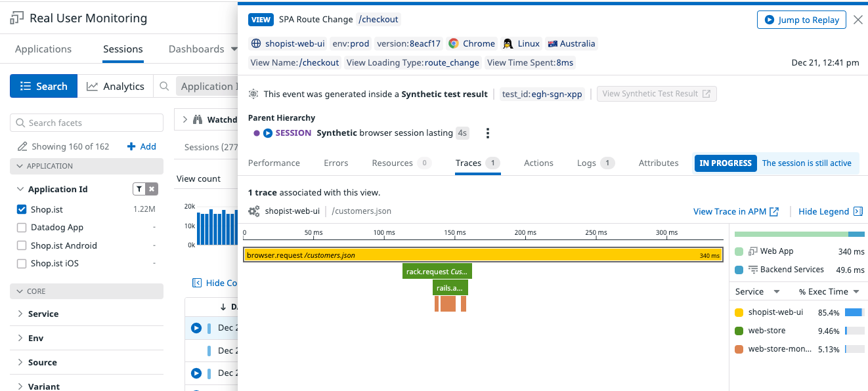Click the external link icon of View Trace in APM

coord(774,211)
